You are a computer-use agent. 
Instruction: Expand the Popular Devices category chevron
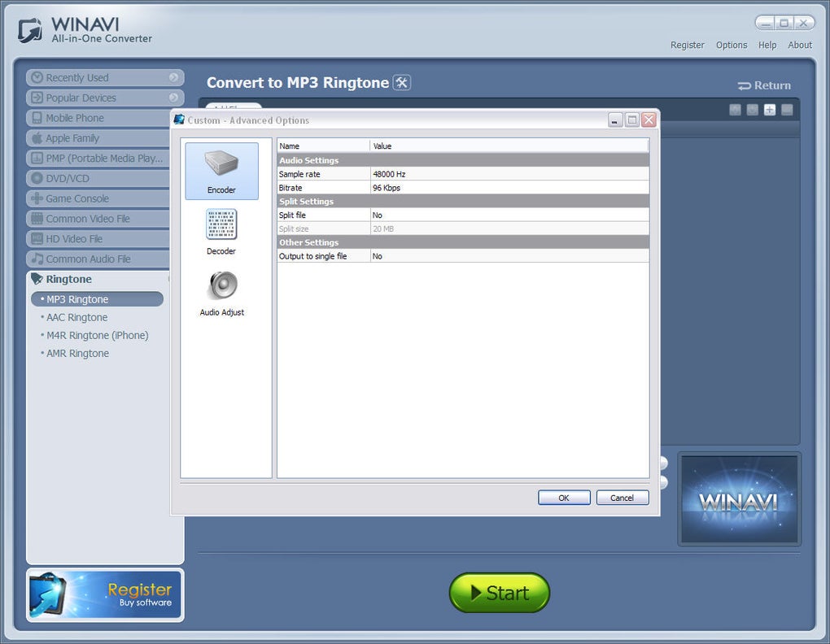[173, 98]
